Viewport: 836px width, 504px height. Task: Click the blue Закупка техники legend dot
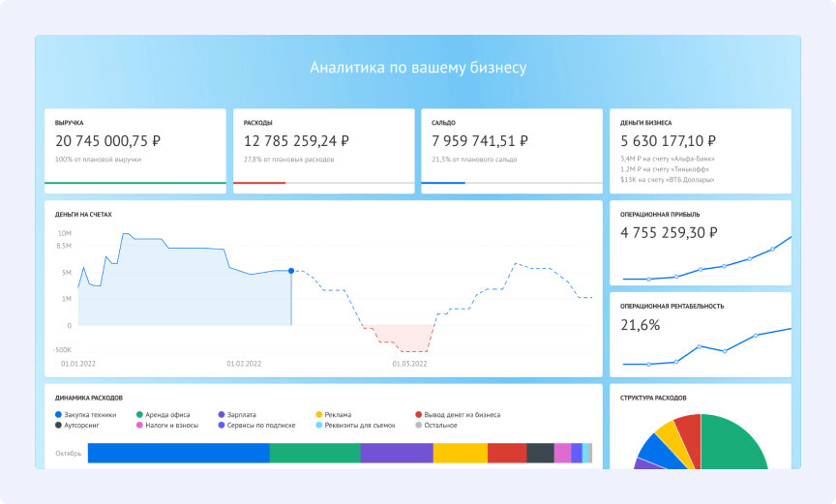59,414
